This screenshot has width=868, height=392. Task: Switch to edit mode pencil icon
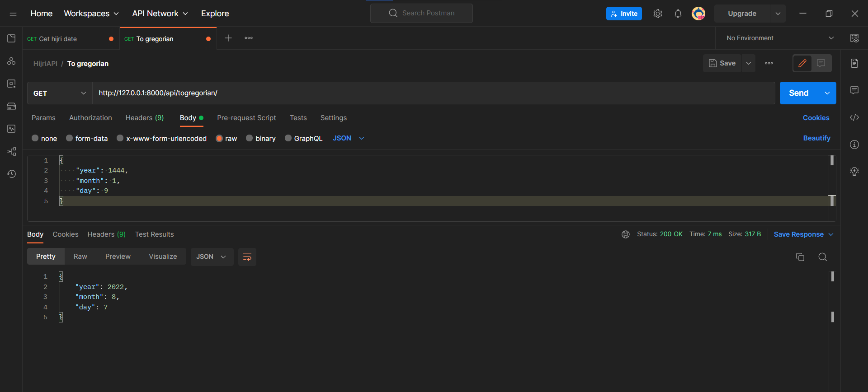coord(802,63)
